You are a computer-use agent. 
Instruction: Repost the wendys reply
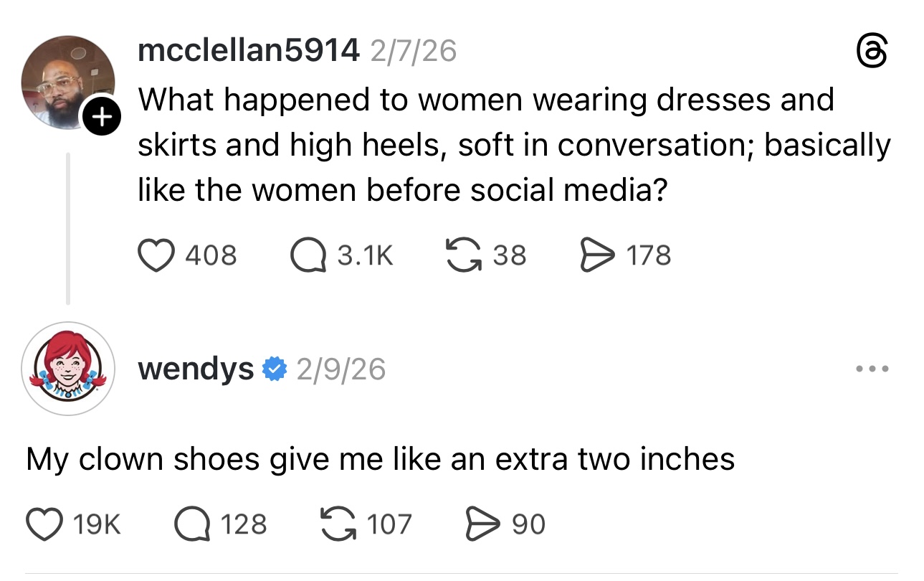coord(342,524)
